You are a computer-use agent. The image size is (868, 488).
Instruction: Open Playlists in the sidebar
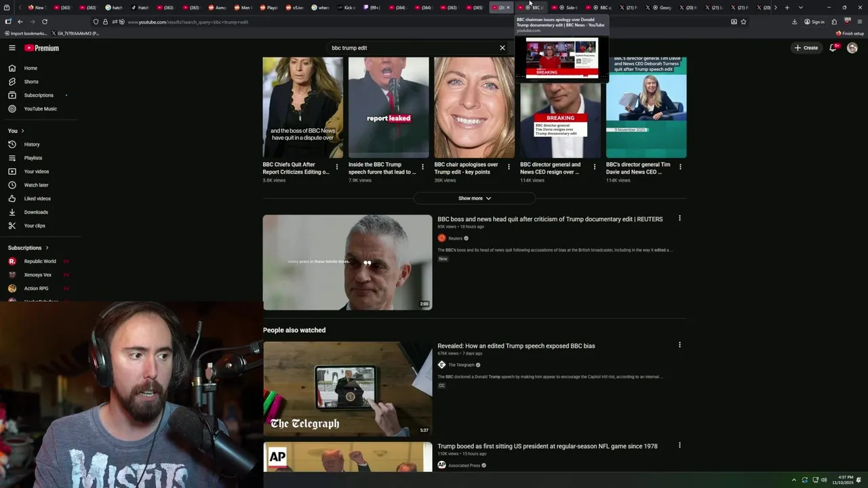(x=33, y=158)
